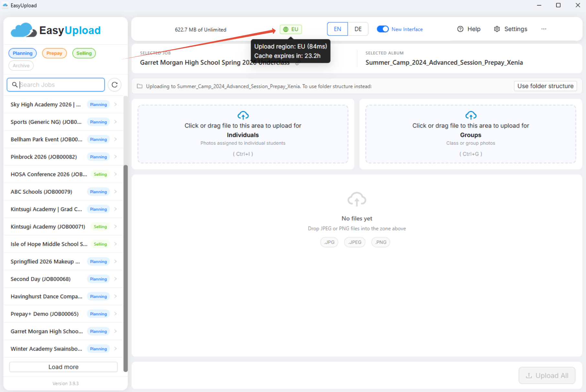Switch language to DE
Screen dimensions: 586x392
358,29
